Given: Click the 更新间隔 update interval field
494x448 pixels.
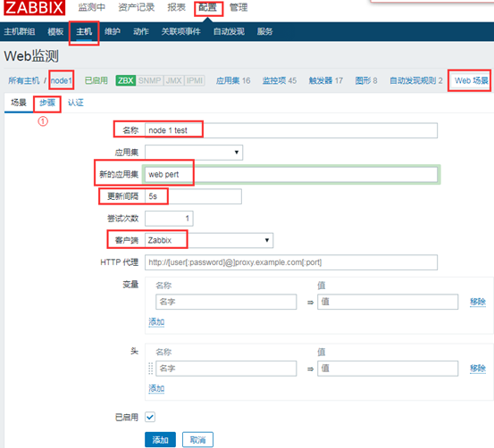Looking at the screenshot, I should [193, 196].
